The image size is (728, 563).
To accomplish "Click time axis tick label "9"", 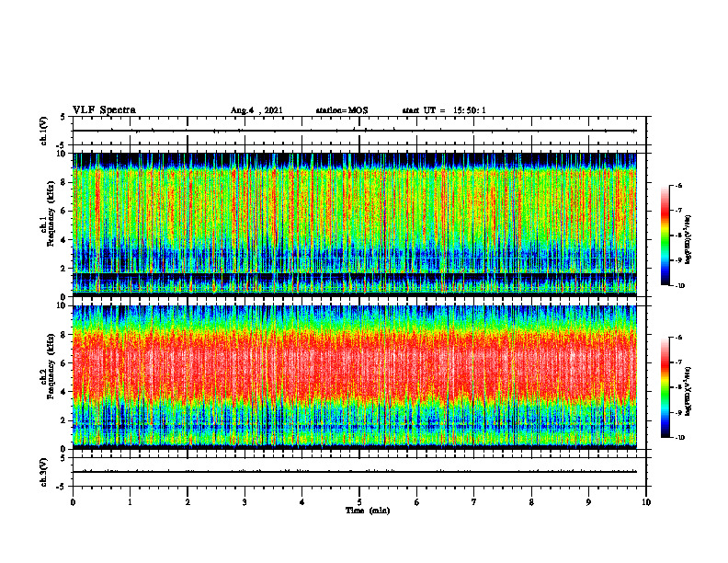I will coord(588,502).
